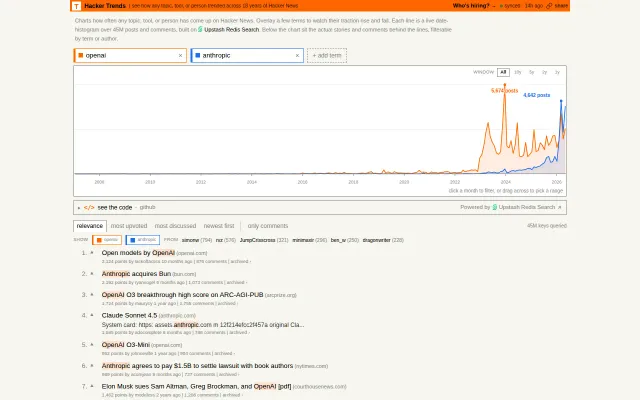640x400 pixels.
Task: Click into the anthropic term input field
Action: click(248, 56)
